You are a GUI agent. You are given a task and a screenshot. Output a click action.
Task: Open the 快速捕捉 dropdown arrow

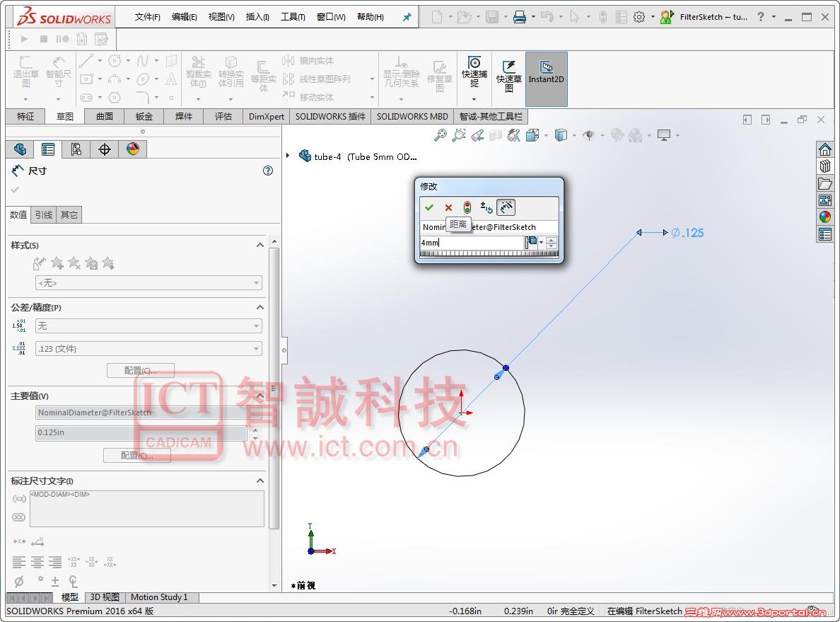pos(474,99)
